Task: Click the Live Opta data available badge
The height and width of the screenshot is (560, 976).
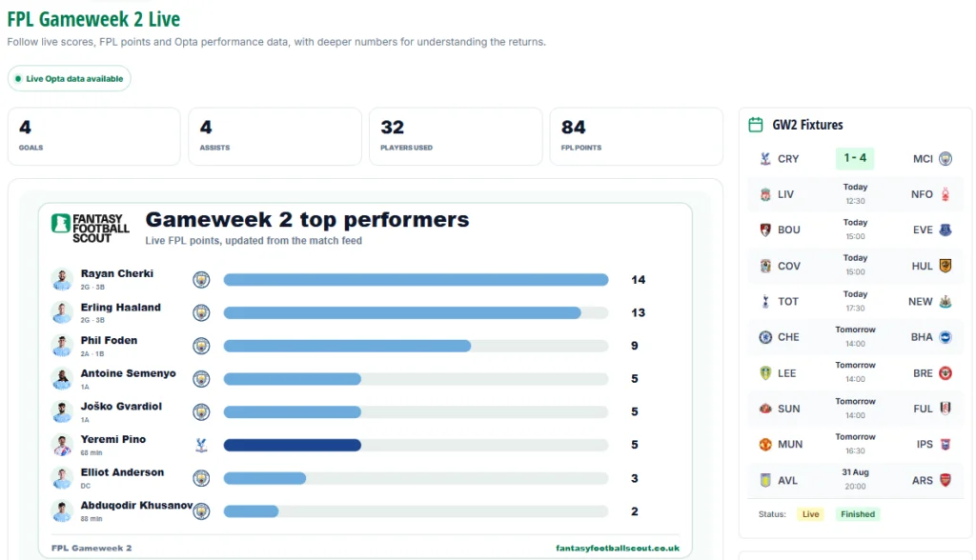Action: (x=69, y=78)
